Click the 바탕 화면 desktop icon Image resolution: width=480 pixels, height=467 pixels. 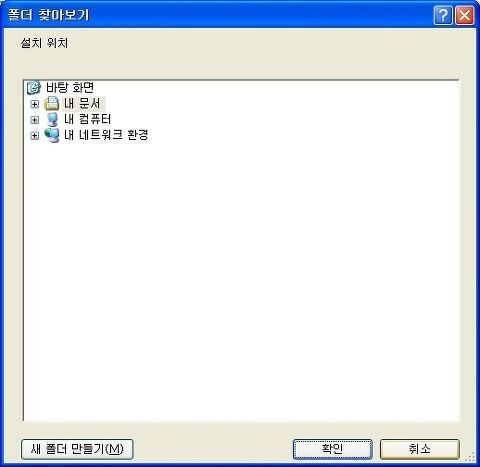33,88
